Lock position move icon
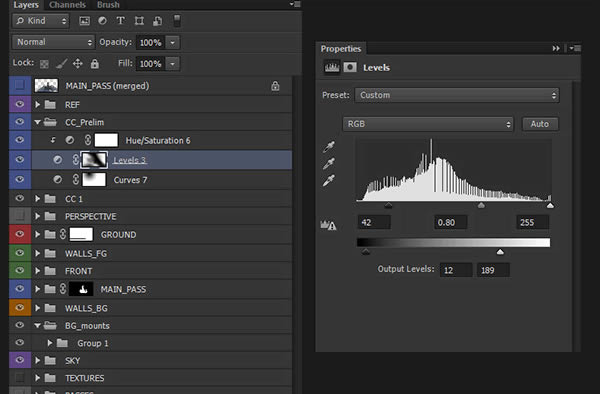This screenshot has width=600, height=394. click(x=78, y=63)
